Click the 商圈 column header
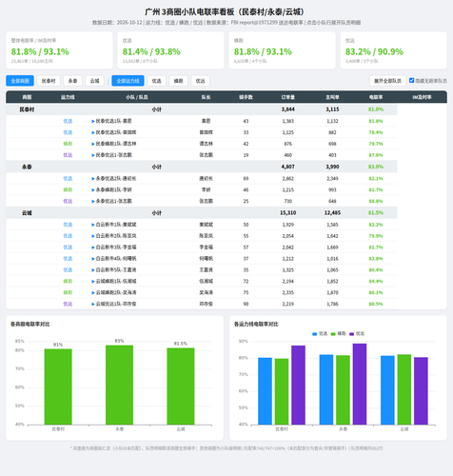This screenshot has width=453, height=476. 27,97
